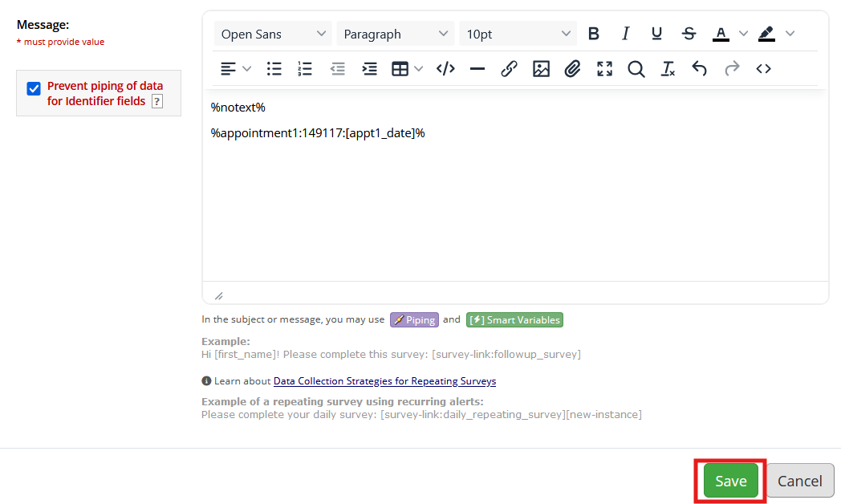Apply strikethrough formatting
841x504 pixels.
pyautogui.click(x=689, y=34)
